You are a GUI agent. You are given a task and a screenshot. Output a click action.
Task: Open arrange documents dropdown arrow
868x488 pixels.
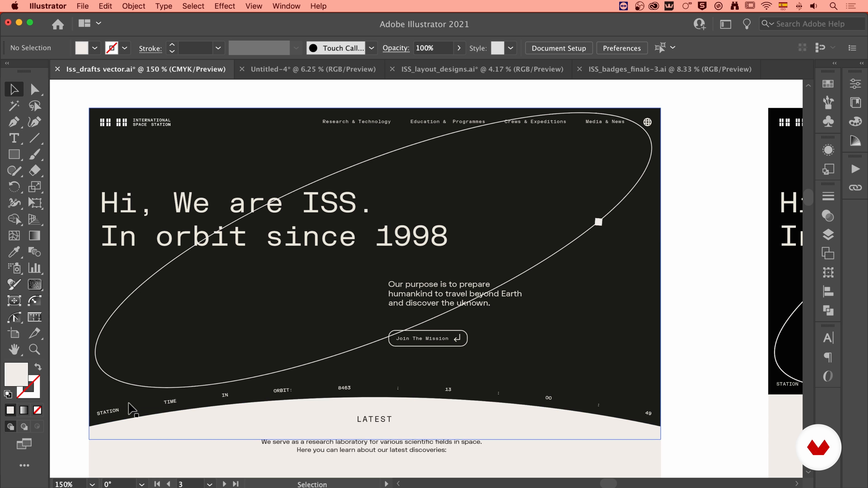tap(98, 23)
